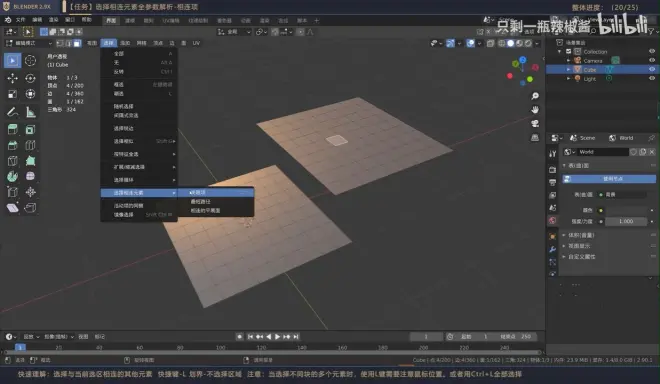The image size is (660, 384).
Task: Enable edge select mode
Action: (x=69, y=43)
